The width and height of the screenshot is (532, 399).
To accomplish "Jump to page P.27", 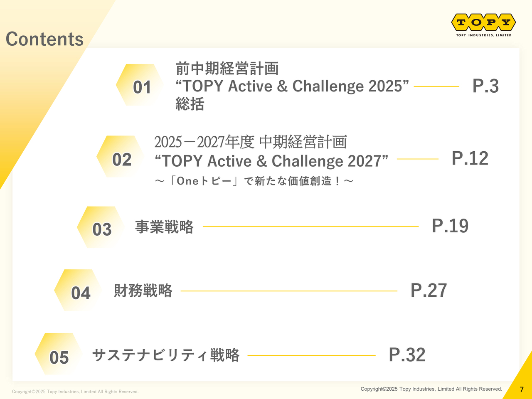I will (429, 290).
